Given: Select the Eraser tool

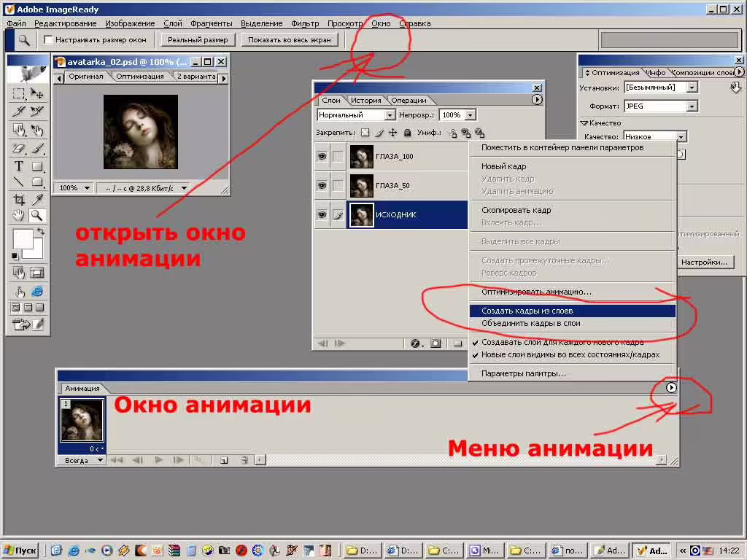Looking at the screenshot, I should coord(18,149).
